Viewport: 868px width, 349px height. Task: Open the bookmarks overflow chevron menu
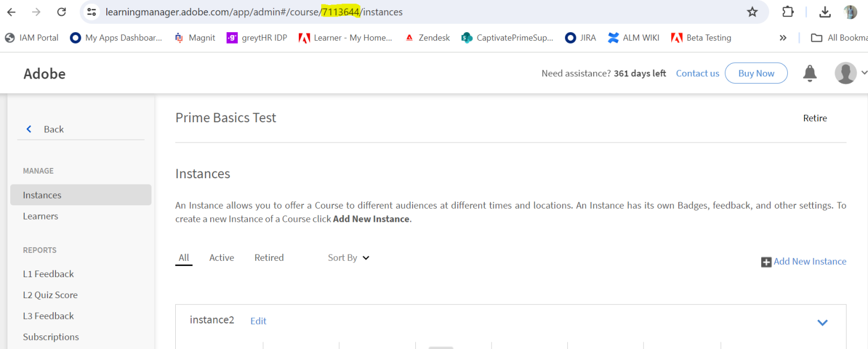pos(783,37)
